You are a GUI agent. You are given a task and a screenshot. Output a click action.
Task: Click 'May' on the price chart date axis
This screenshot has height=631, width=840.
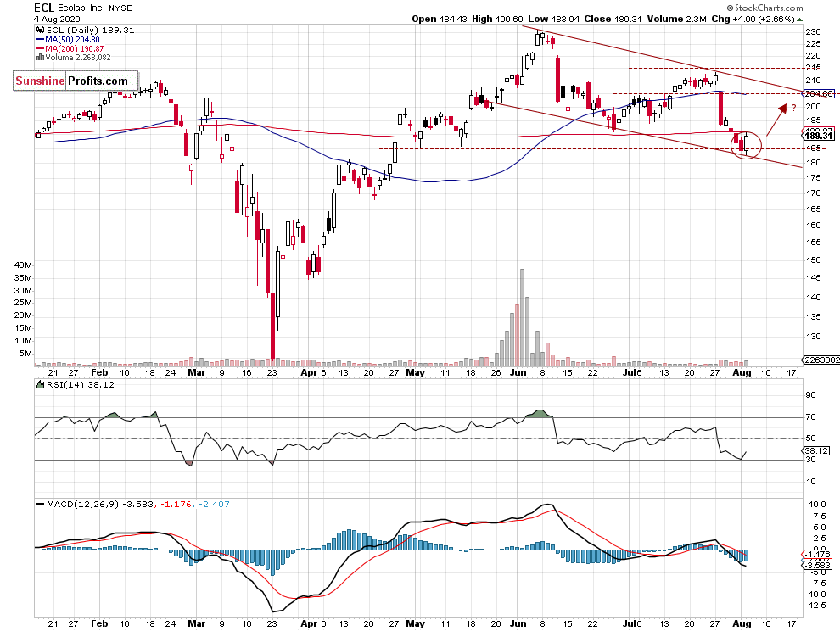pyautogui.click(x=415, y=373)
